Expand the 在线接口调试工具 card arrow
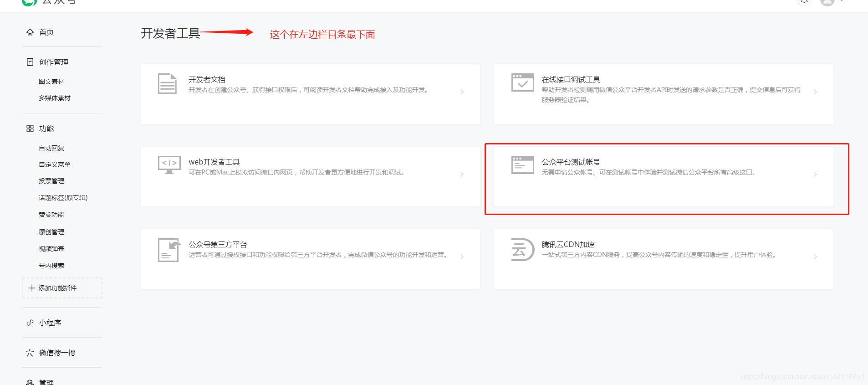Viewport: 868px width, 385px height. coord(815,92)
